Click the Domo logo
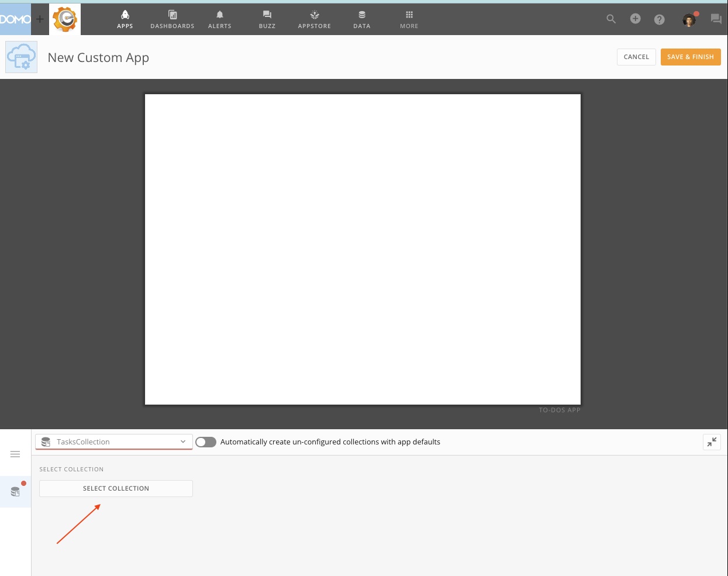 (15, 19)
